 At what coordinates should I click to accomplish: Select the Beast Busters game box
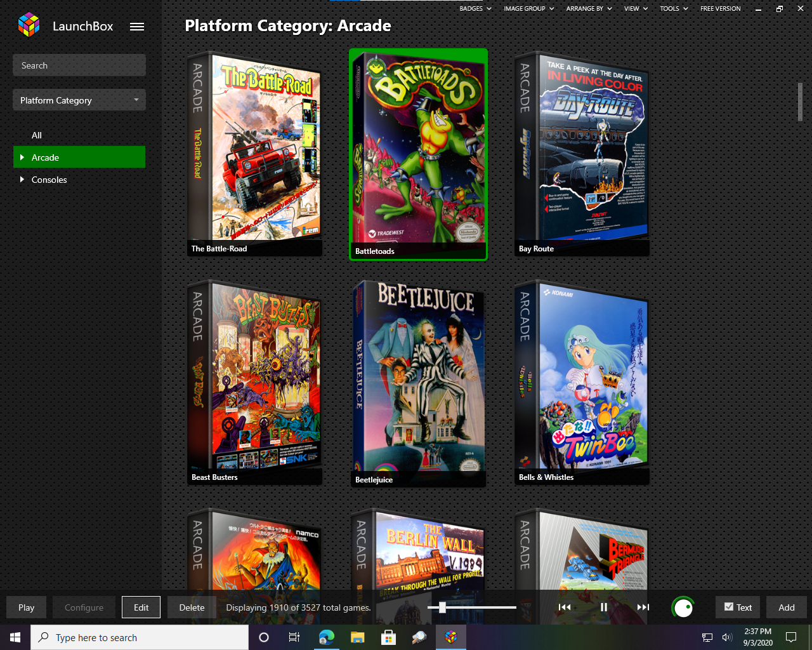click(254, 381)
